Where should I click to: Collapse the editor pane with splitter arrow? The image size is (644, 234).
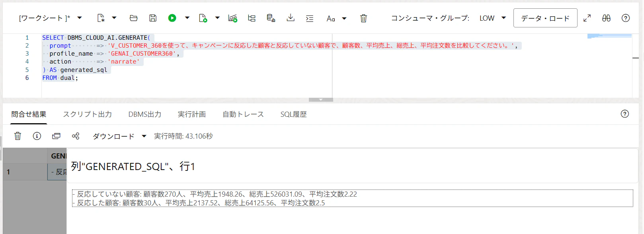click(321, 100)
